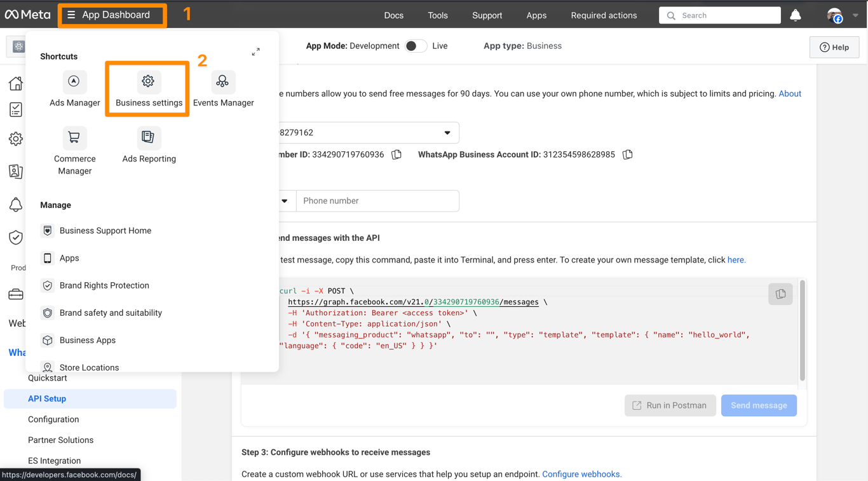
Task: Focus the Search field in the top bar
Action: (x=720, y=15)
